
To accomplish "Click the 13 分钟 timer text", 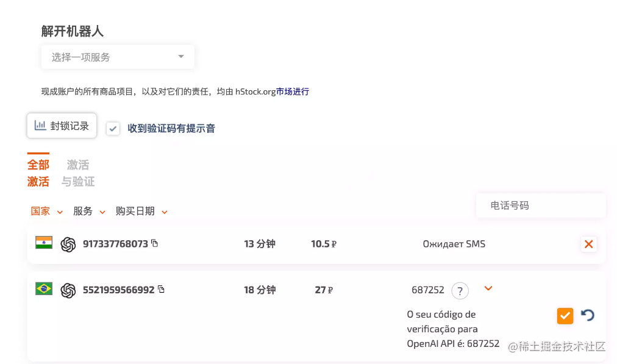I will [x=260, y=244].
